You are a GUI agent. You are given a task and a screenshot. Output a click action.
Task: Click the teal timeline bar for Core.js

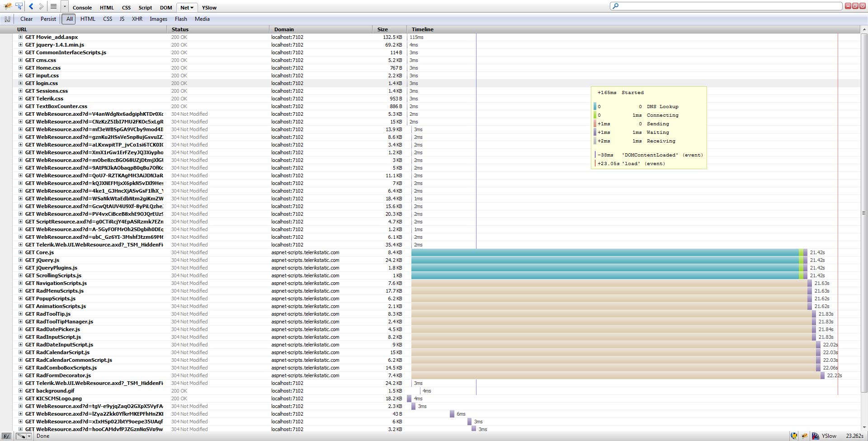(605, 252)
